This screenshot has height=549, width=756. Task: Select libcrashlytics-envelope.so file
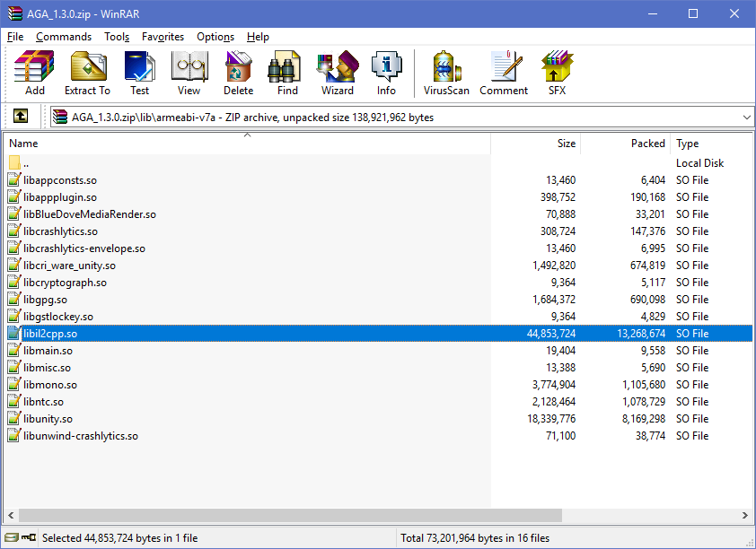[x=84, y=248]
